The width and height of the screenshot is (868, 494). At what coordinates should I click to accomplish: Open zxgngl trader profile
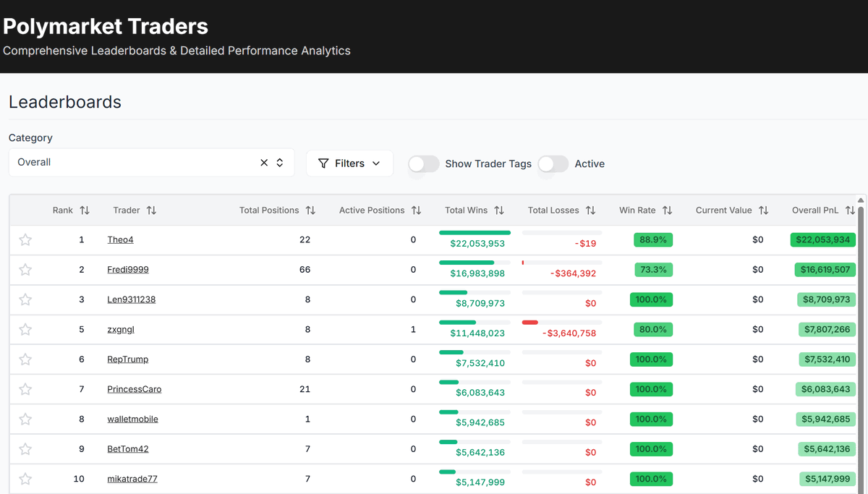(x=121, y=329)
